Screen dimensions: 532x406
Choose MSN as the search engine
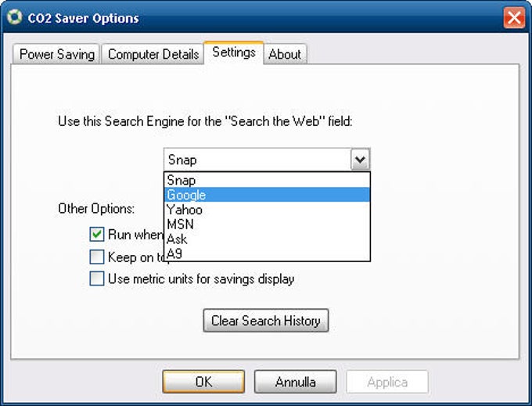[267, 225]
